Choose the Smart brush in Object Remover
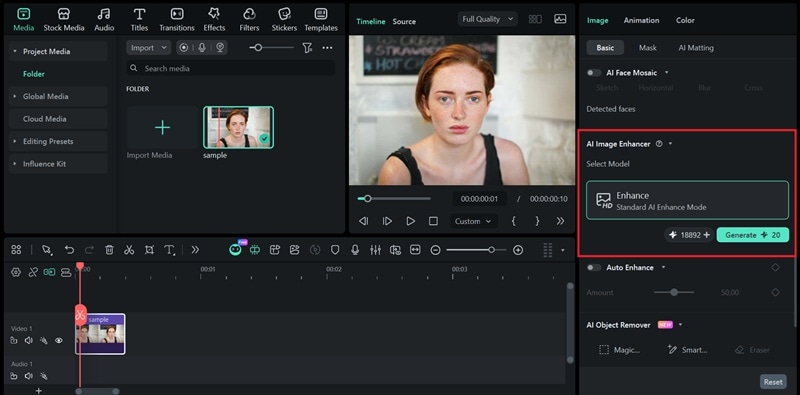 [x=687, y=350]
